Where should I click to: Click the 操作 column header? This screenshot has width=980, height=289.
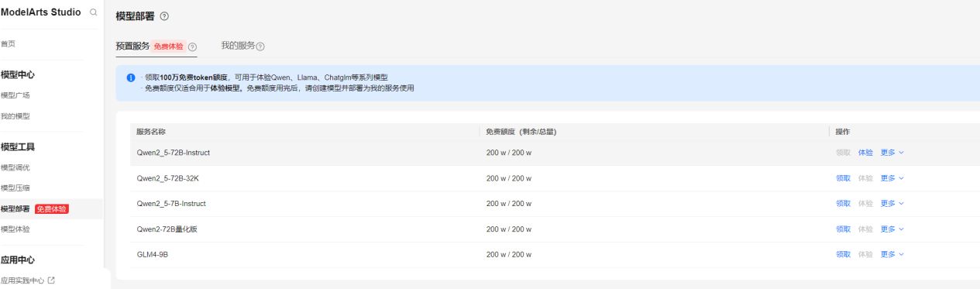click(843, 132)
